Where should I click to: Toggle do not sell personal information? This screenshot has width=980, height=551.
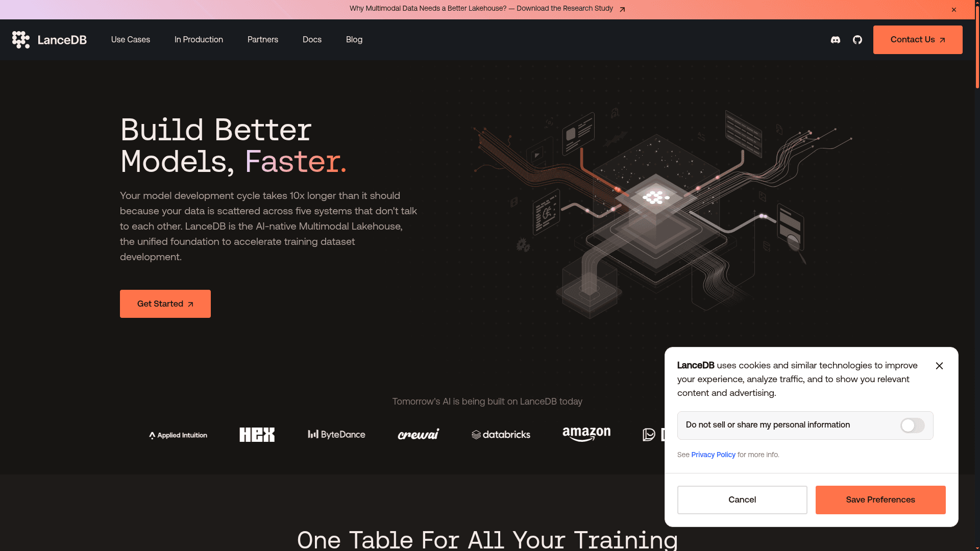coord(912,425)
